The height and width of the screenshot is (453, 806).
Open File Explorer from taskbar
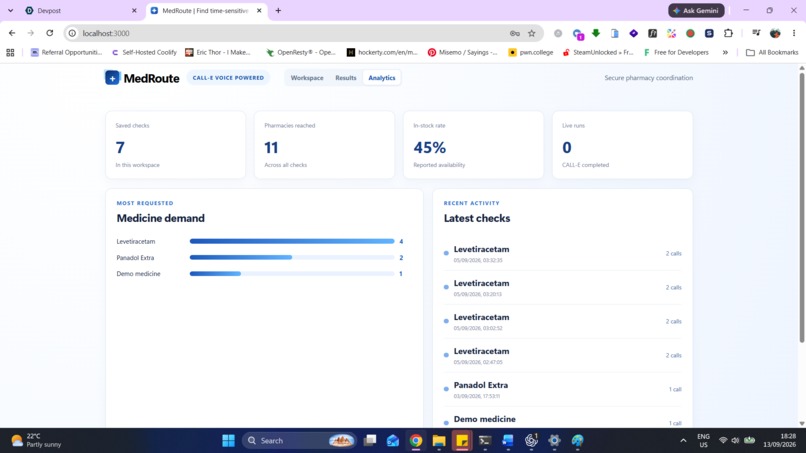(438, 441)
